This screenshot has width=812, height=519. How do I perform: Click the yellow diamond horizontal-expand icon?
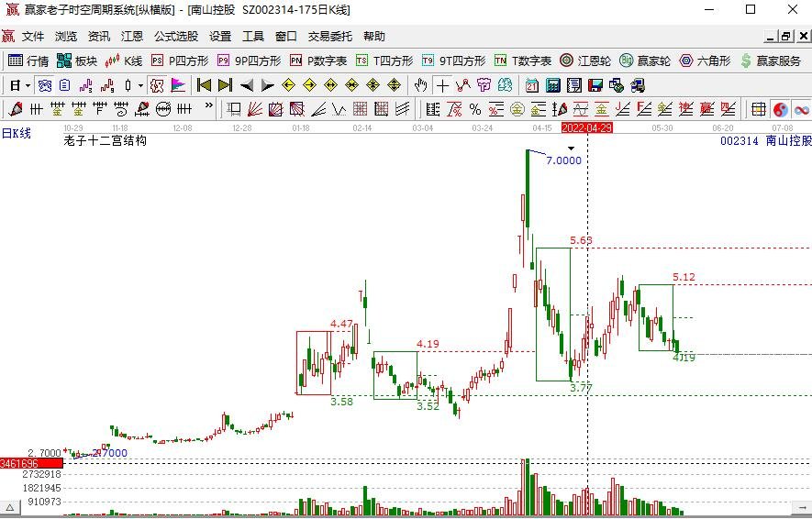tap(330, 85)
